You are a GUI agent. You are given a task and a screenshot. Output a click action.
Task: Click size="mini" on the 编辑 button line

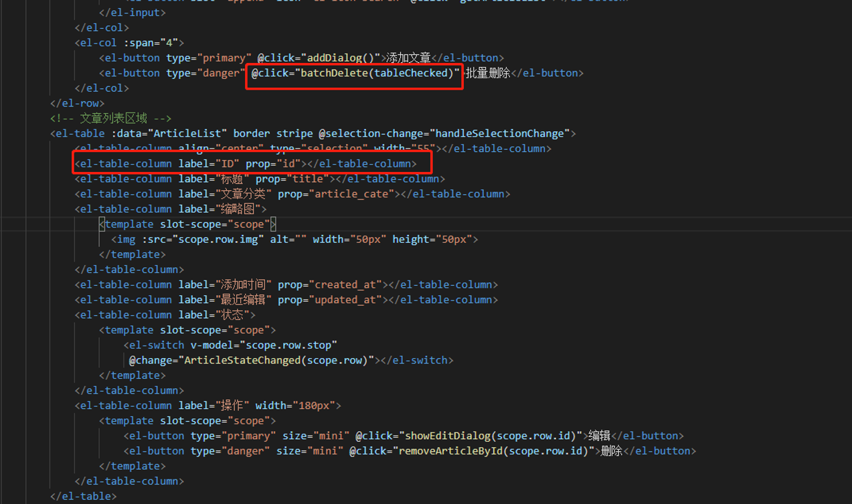click(x=316, y=436)
